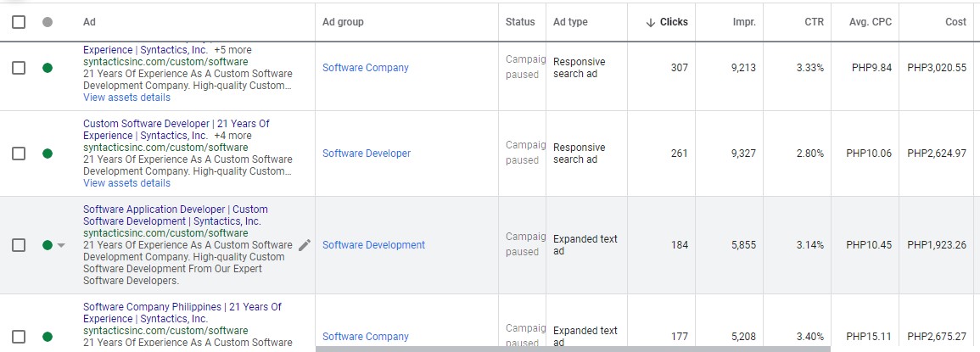Click the PHP9.84 average CPC value

point(872,68)
